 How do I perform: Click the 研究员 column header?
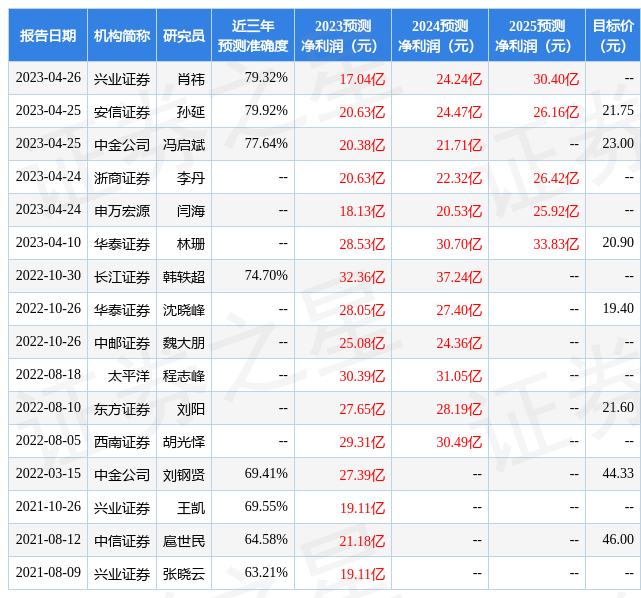coord(184,36)
